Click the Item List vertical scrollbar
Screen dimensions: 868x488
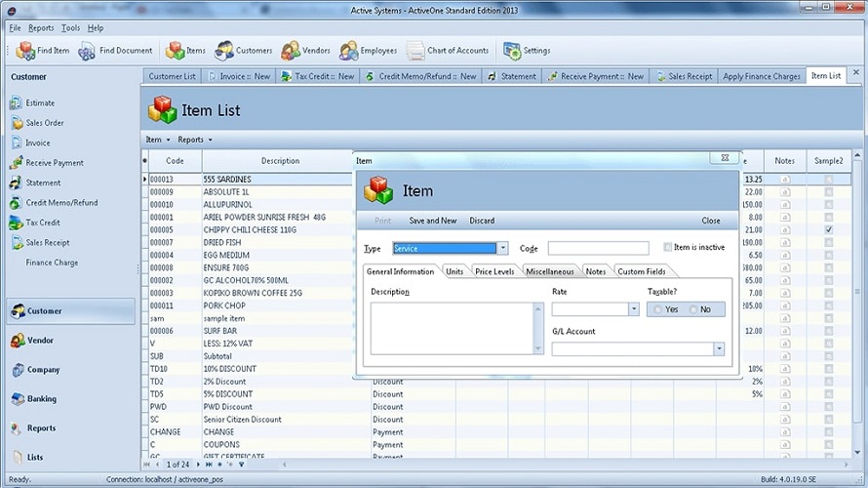tap(857, 304)
